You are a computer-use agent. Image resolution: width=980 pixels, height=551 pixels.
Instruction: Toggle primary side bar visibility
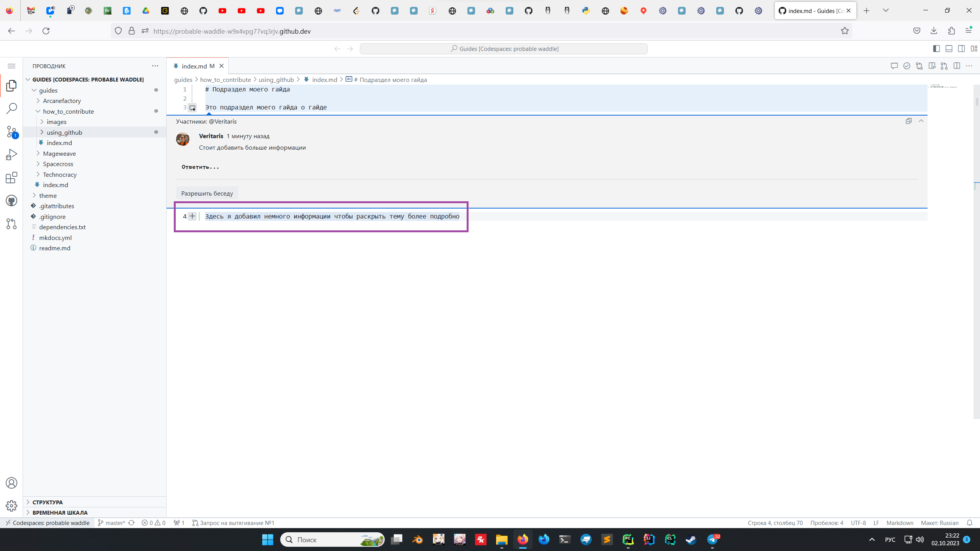click(x=936, y=49)
